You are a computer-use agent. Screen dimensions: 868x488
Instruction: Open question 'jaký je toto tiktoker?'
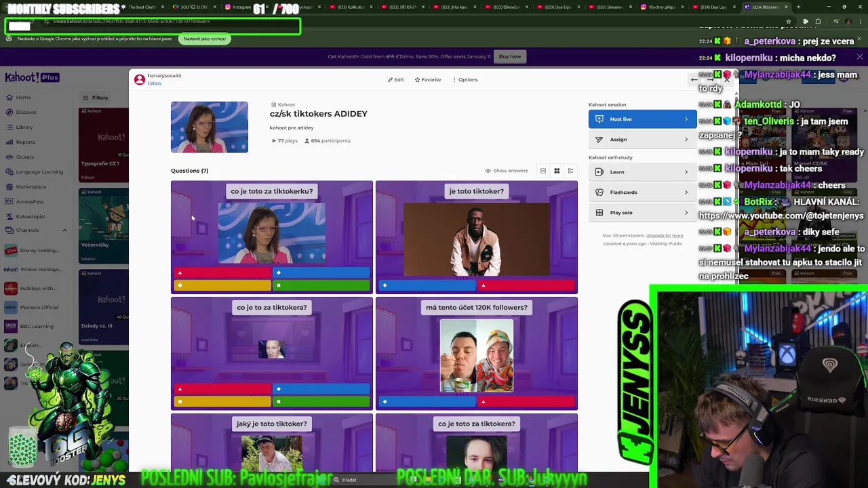tap(272, 443)
